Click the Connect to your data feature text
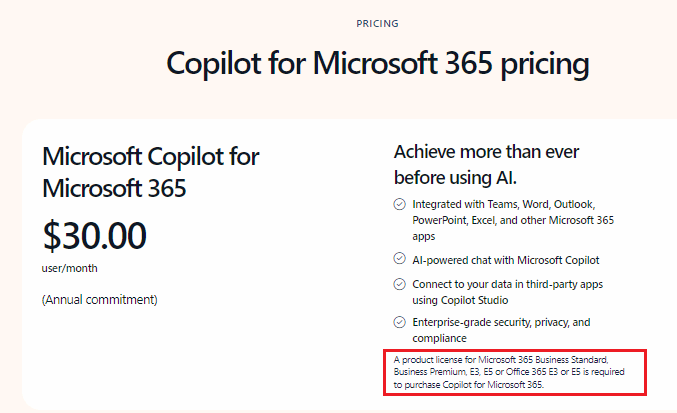This screenshot has height=413, width=677. pos(507,292)
